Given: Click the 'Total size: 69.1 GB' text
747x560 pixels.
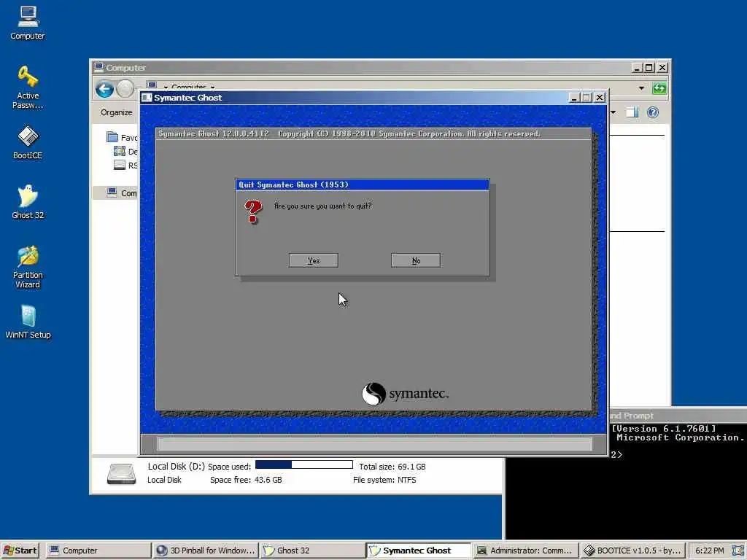Looking at the screenshot, I should coord(392,467).
